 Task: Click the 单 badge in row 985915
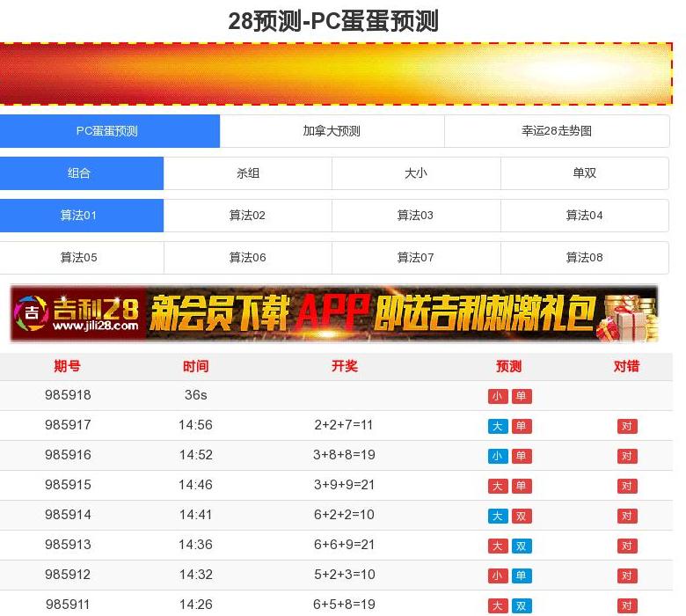coord(522,486)
